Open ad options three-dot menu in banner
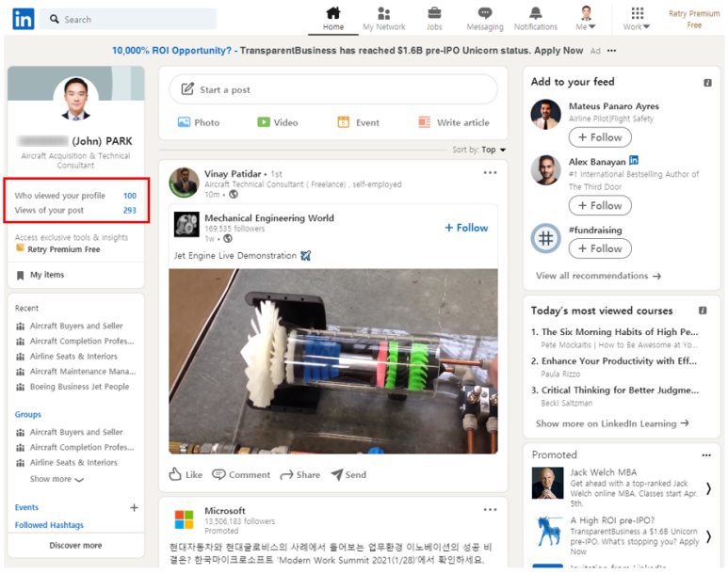 pyautogui.click(x=612, y=51)
